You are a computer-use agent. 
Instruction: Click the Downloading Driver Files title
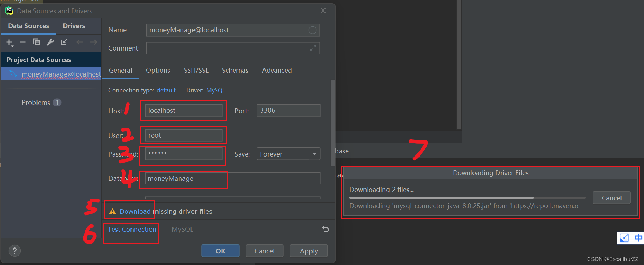click(x=490, y=173)
